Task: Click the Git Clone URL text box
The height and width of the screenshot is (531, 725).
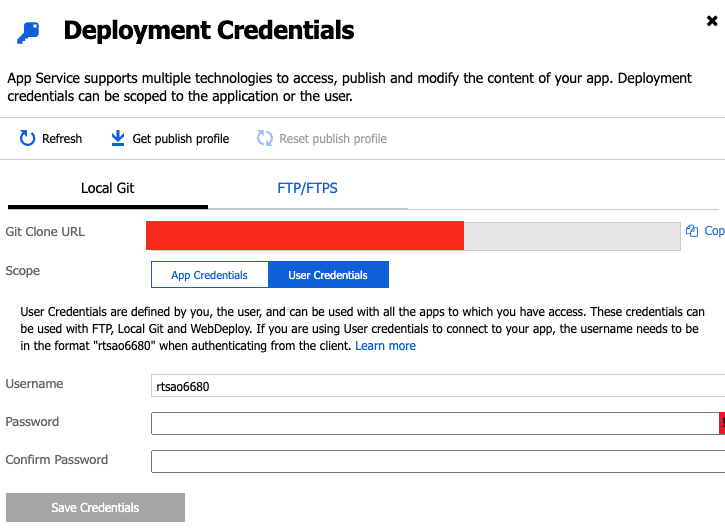Action: [x=413, y=236]
